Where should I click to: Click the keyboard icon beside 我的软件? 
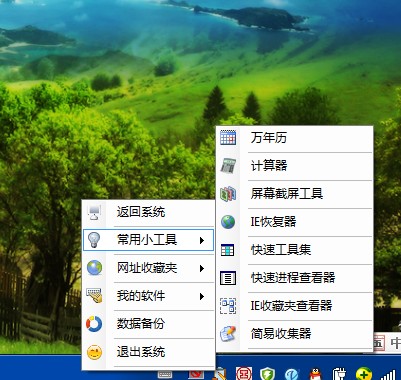coord(94,295)
